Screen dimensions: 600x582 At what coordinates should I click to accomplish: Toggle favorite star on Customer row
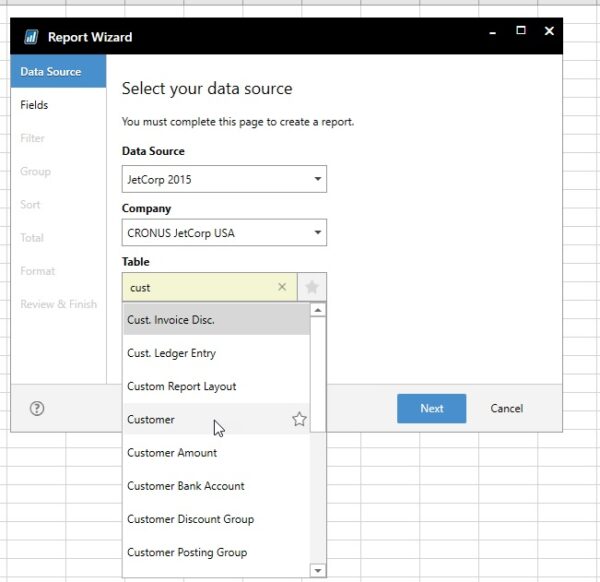299,420
